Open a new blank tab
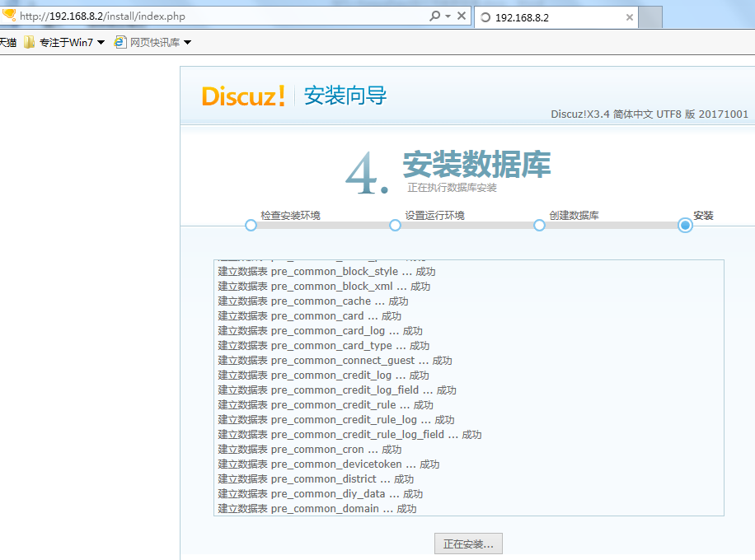 click(x=650, y=17)
